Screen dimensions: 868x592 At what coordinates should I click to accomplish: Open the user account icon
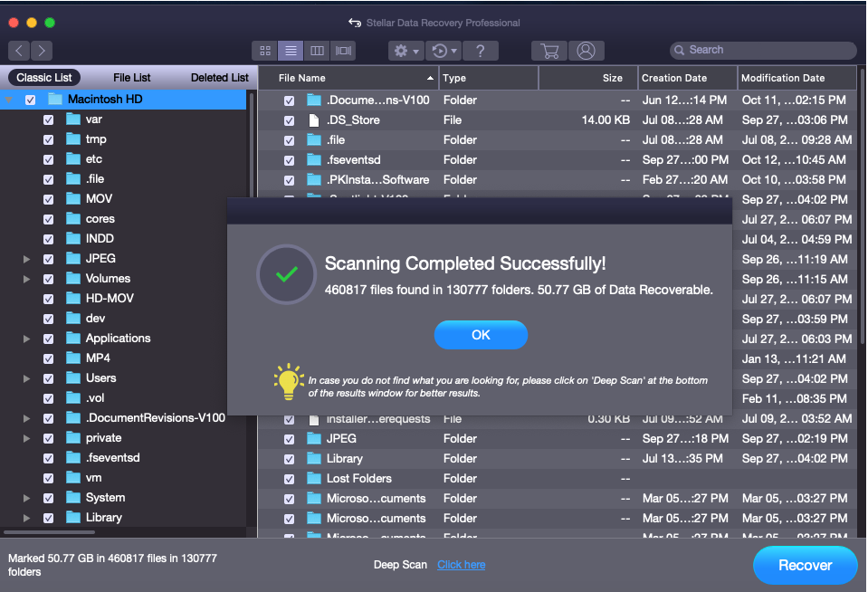coord(586,51)
